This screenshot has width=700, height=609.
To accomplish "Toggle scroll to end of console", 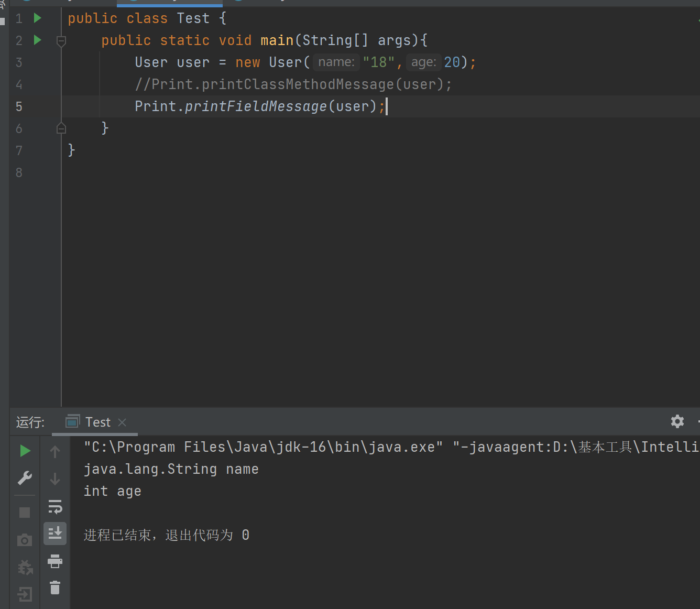I will coord(55,534).
